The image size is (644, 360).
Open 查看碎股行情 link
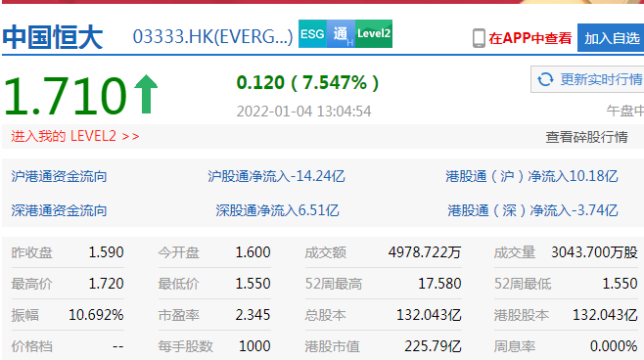pos(586,137)
